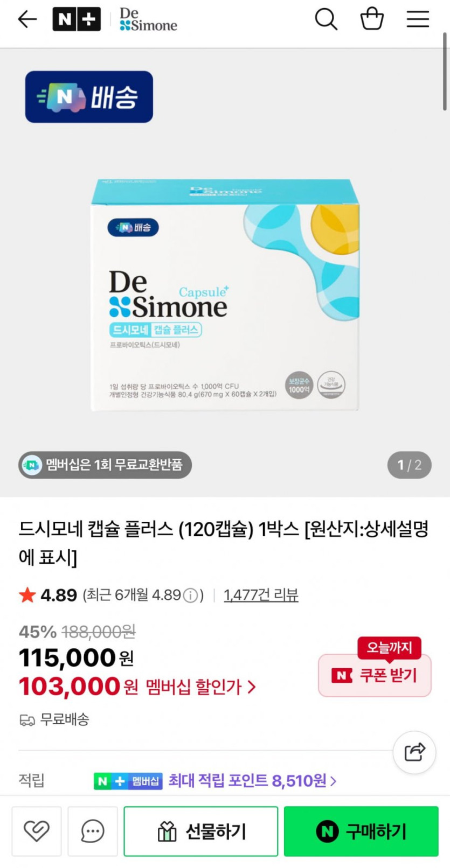450x868 pixels.
Task: Open the De Simone brand logo
Action: click(148, 19)
